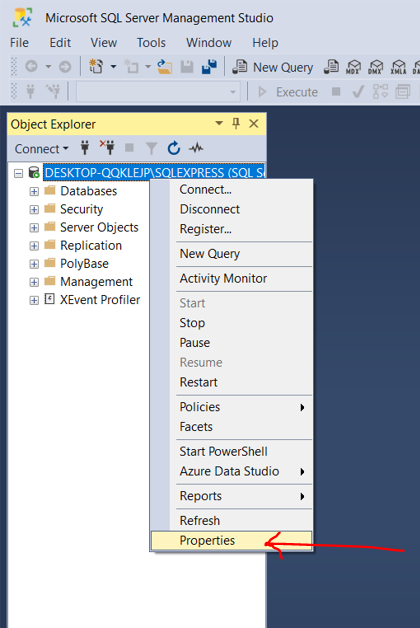The height and width of the screenshot is (628, 420).
Task: Toggle the Object Explorer auto-hide pin
Action: [x=236, y=123]
